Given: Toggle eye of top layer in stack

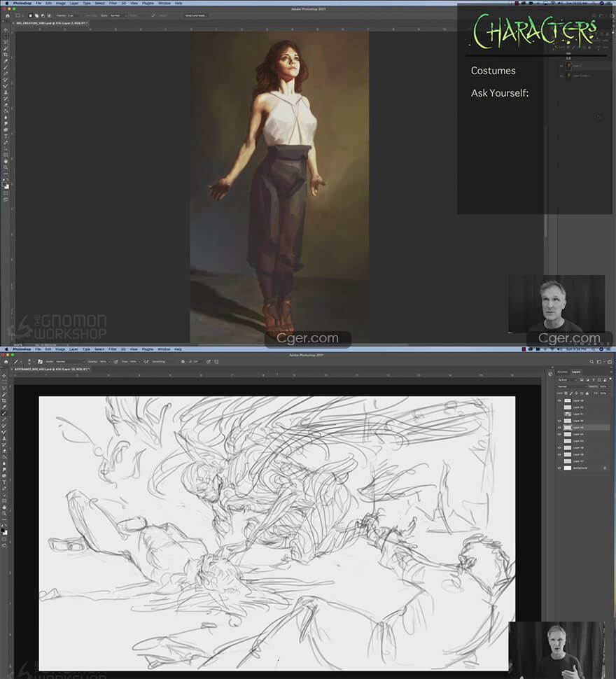Looking at the screenshot, I should pyautogui.click(x=559, y=400).
